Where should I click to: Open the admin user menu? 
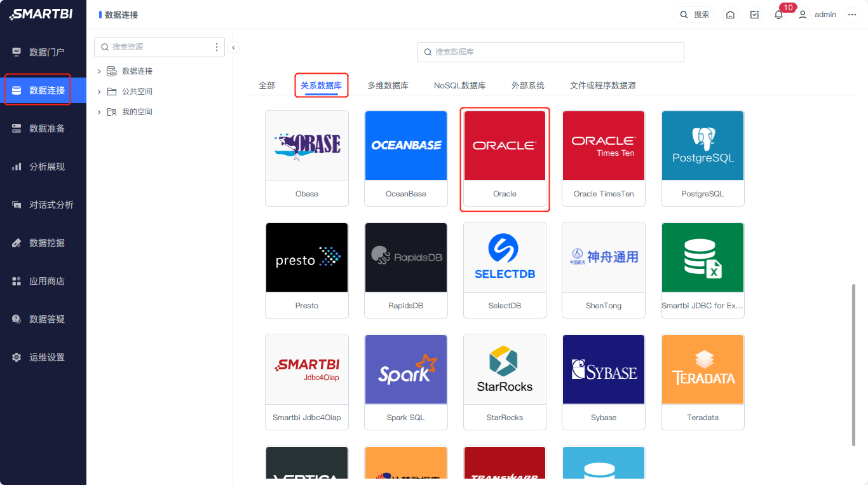(x=818, y=15)
